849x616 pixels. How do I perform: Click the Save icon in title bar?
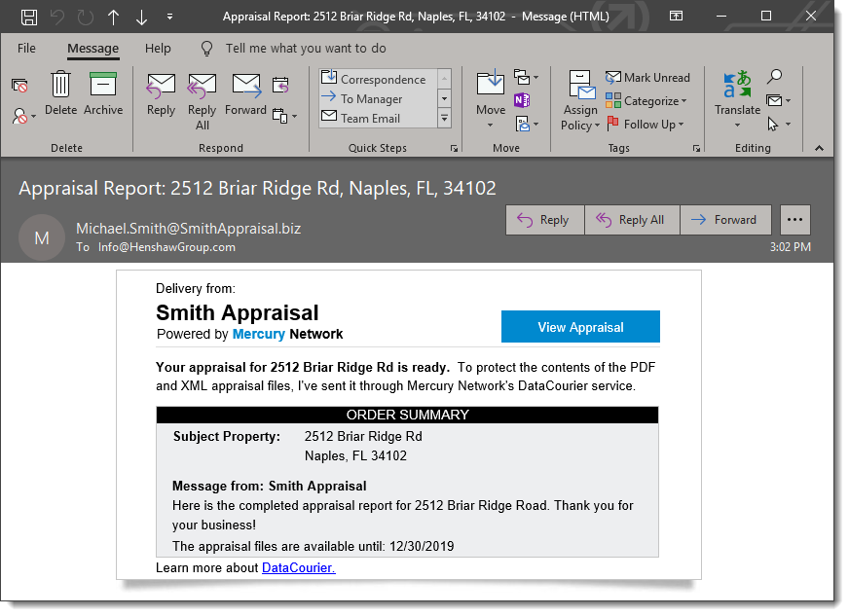coord(30,17)
